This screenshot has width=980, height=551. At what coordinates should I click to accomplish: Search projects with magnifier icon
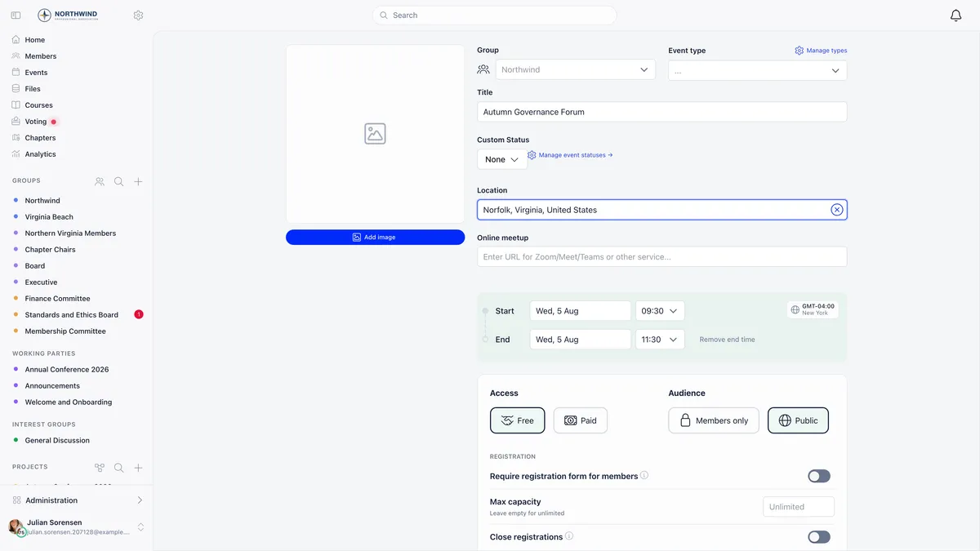pyautogui.click(x=118, y=468)
